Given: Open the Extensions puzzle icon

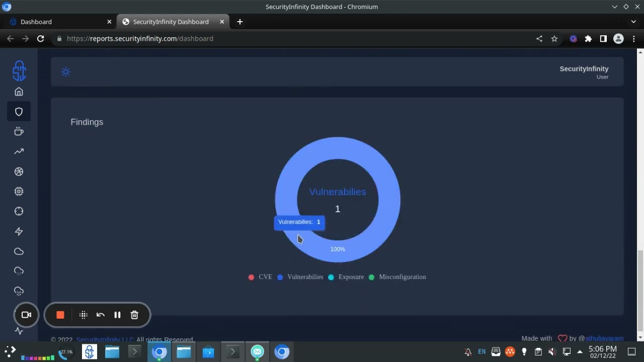Looking at the screenshot, I should coord(588,38).
